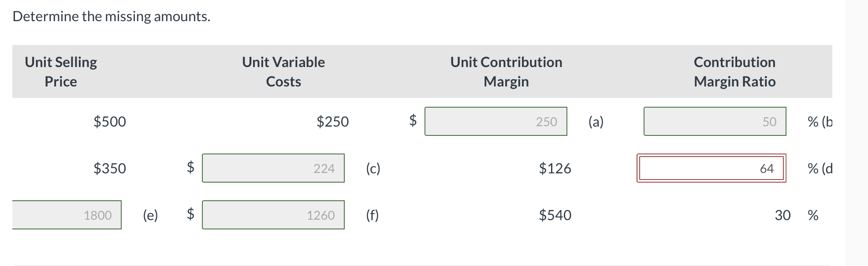Click the label (e) beside the 1800 field
Screen dimensions: 868x266
pyautogui.click(x=150, y=215)
